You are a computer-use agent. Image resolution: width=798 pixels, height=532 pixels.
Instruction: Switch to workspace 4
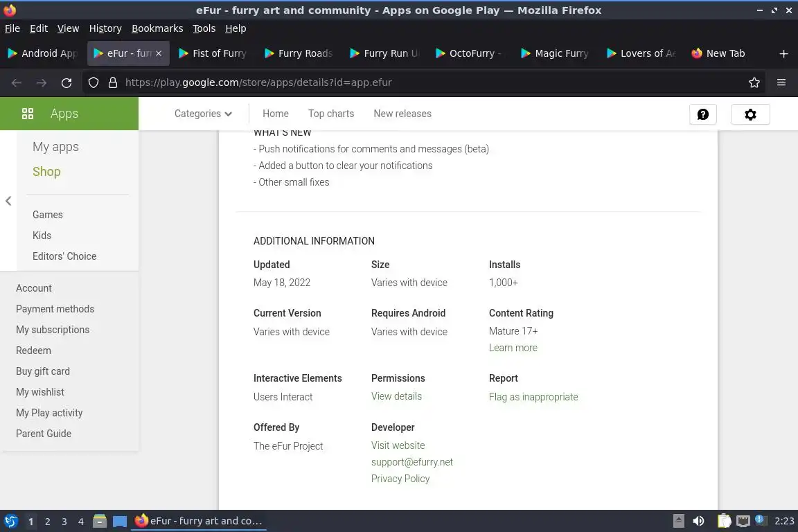pos(81,522)
